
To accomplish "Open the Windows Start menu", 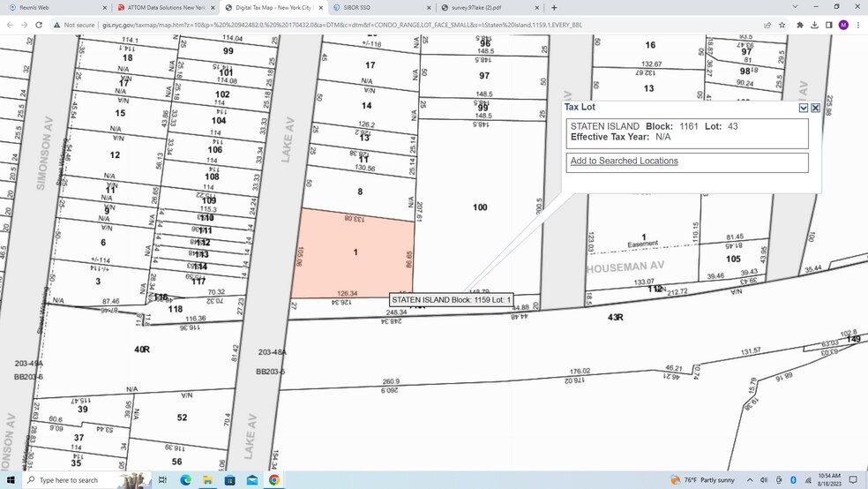I will 10,479.
